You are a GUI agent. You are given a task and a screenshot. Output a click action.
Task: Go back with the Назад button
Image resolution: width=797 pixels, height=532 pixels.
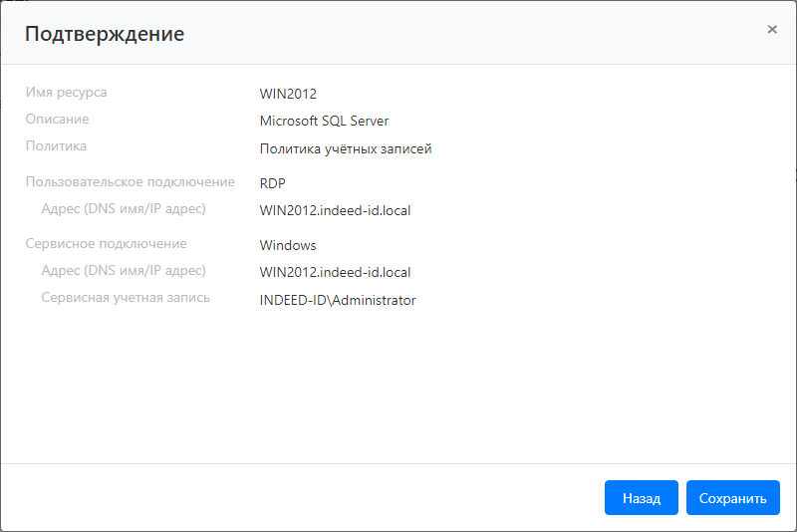tap(641, 498)
